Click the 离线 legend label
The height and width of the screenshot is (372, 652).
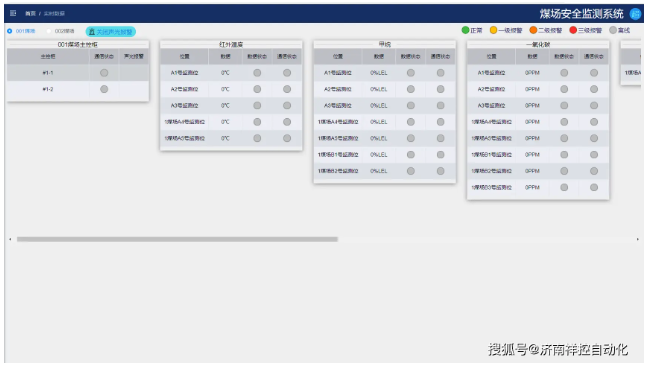coord(624,30)
